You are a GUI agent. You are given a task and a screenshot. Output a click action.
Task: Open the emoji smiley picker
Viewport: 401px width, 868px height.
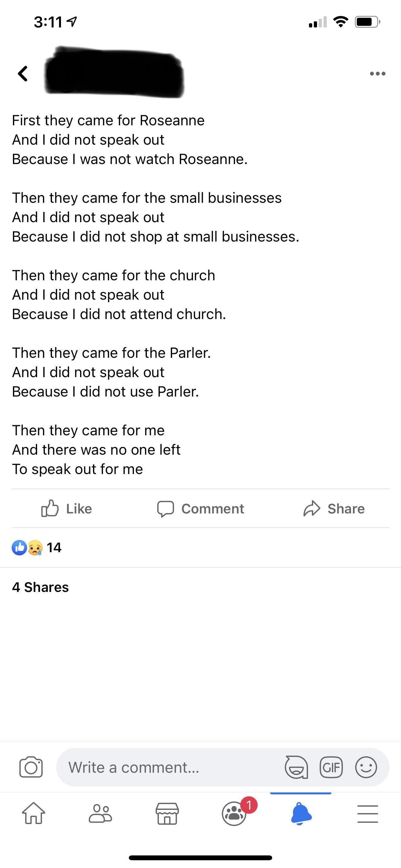coord(366,767)
